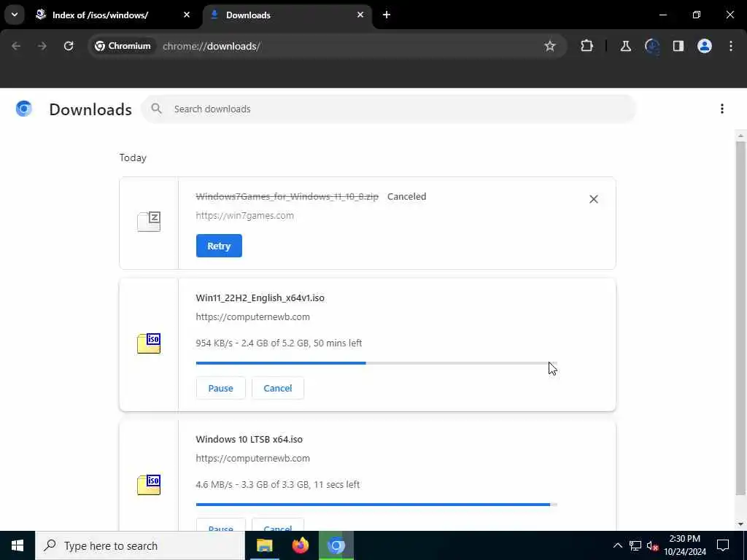The width and height of the screenshot is (747, 560).
Task: Go back with the back arrow
Action: 16,46
